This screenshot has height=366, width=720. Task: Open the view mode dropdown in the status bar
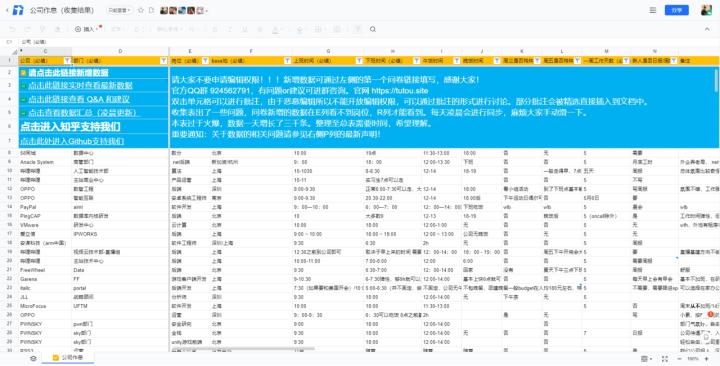click(x=646, y=359)
